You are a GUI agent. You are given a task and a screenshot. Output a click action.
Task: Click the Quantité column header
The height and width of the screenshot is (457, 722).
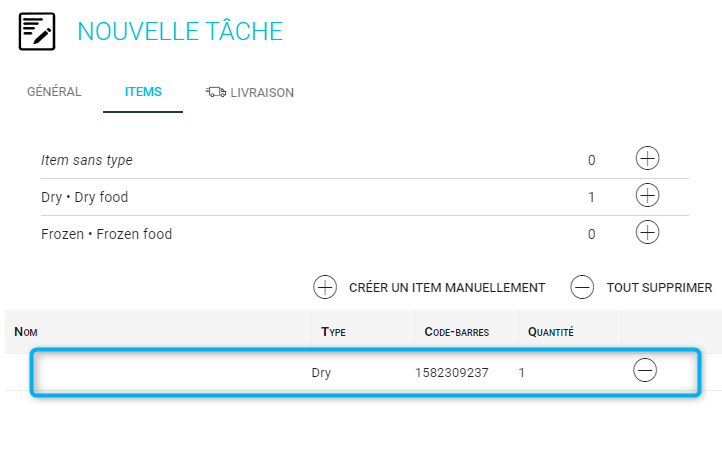point(551,332)
